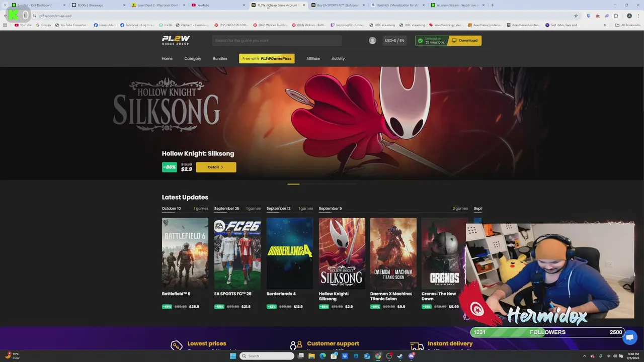
Task: Switch to the Level Devil 2 tab
Action: point(158,5)
